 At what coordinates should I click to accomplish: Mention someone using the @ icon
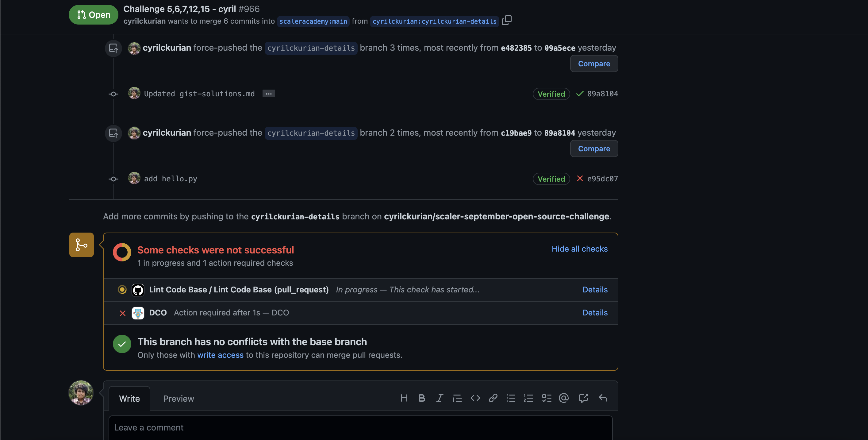[564, 398]
